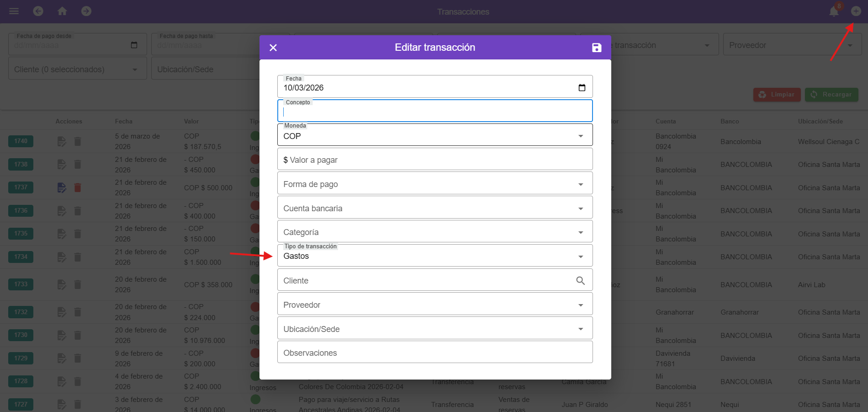868x412 pixels.
Task: Click the back arrow navigation icon
Action: 38,11
